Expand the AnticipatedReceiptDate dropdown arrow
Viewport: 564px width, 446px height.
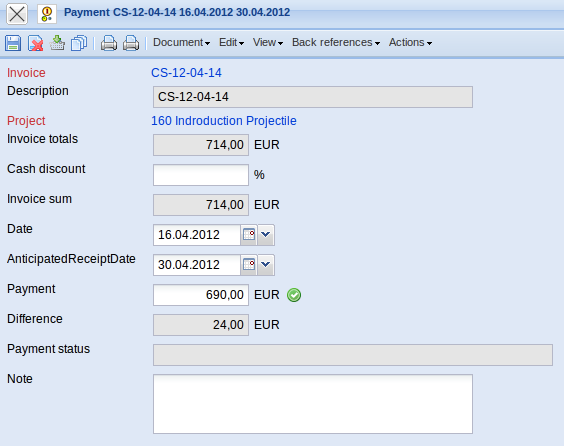266,265
